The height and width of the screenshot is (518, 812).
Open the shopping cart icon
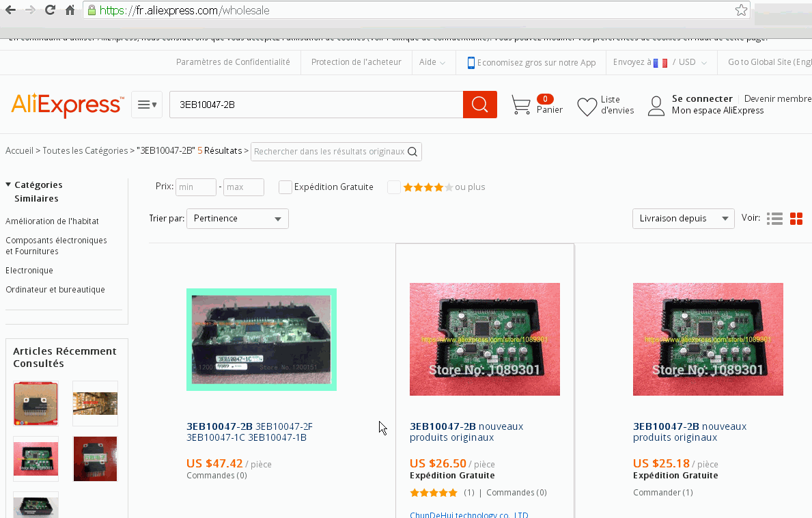[x=520, y=105]
